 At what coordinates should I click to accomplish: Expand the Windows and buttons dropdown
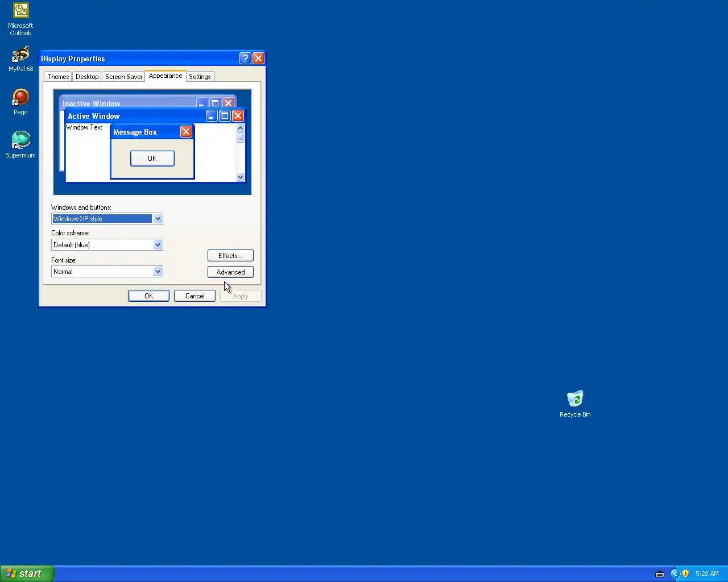coord(158,219)
